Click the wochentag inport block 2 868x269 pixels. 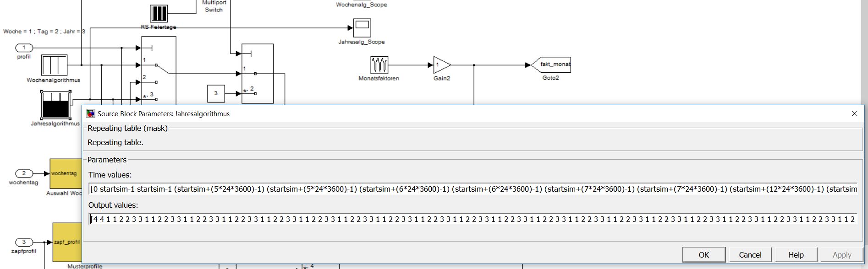coord(24,173)
